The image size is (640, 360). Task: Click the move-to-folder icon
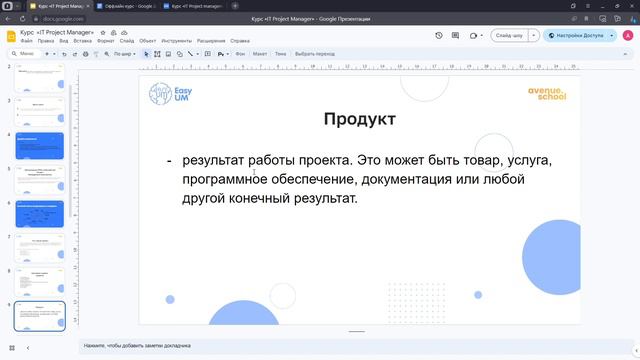point(113,33)
